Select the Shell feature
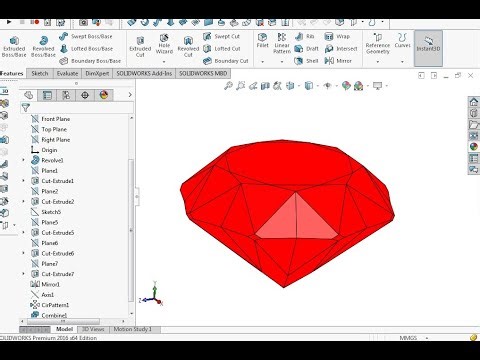Screen dimensions: 480x360 306,61
